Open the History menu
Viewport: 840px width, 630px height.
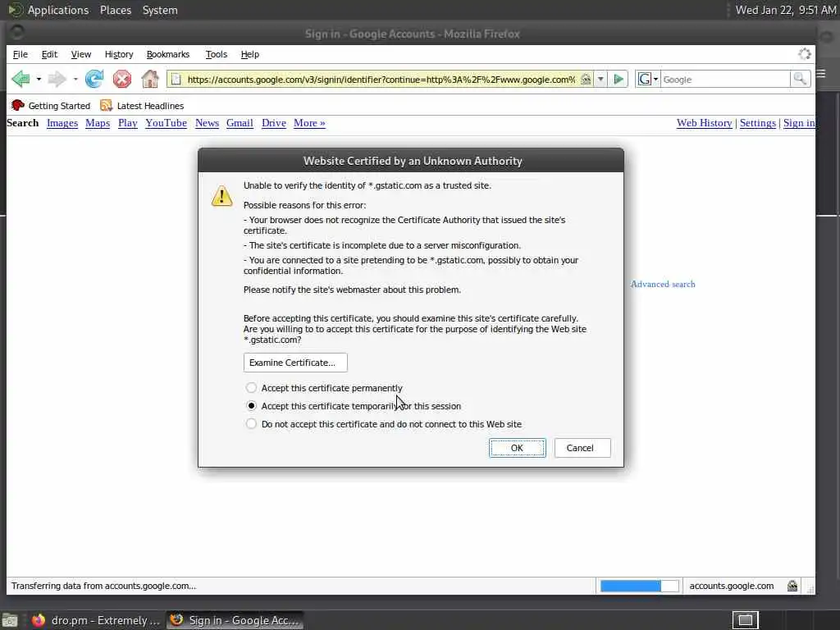(119, 54)
